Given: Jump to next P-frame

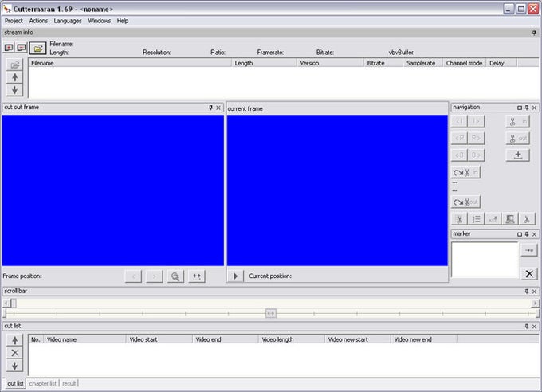Looking at the screenshot, I should pos(476,138).
